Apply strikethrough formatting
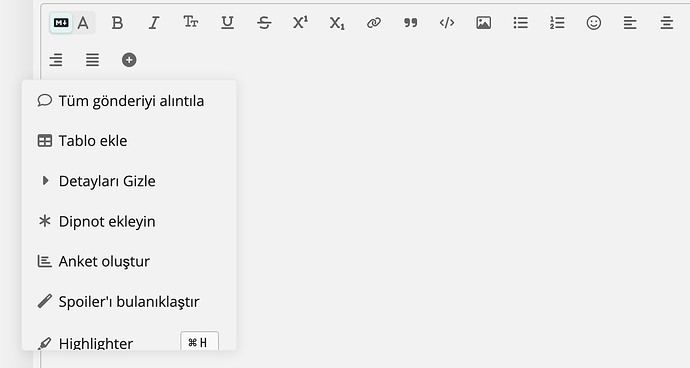 (264, 23)
